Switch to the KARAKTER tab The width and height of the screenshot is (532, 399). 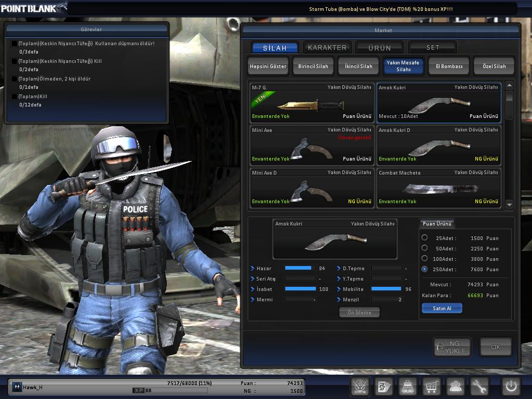327,47
